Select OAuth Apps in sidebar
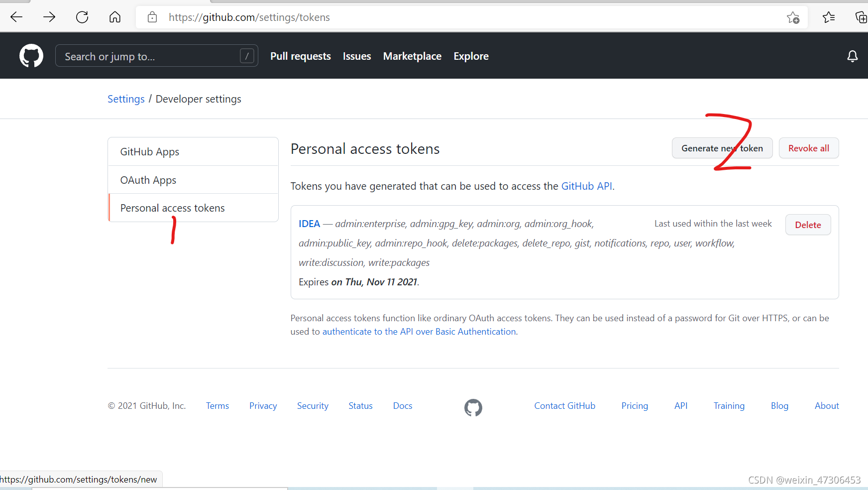The image size is (868, 490). pyautogui.click(x=193, y=180)
